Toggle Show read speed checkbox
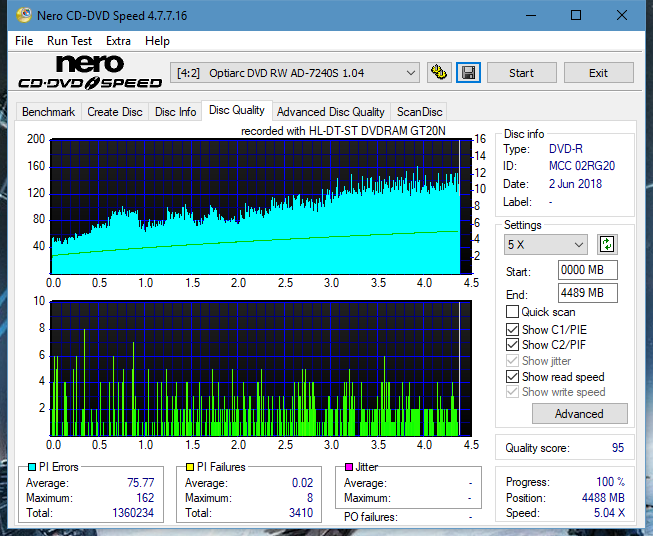This screenshot has width=653, height=536. pos(512,376)
